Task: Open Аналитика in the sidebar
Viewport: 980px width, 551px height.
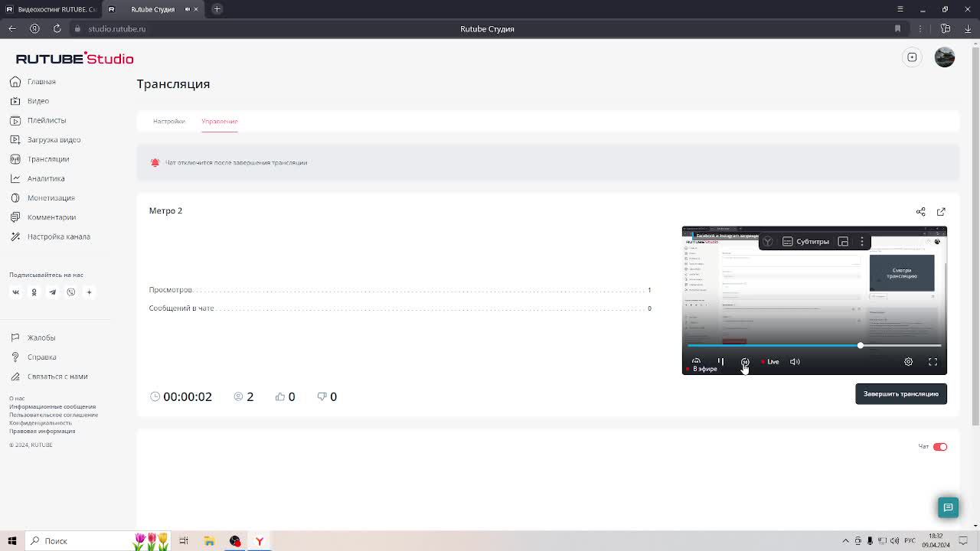Action: tap(38, 178)
